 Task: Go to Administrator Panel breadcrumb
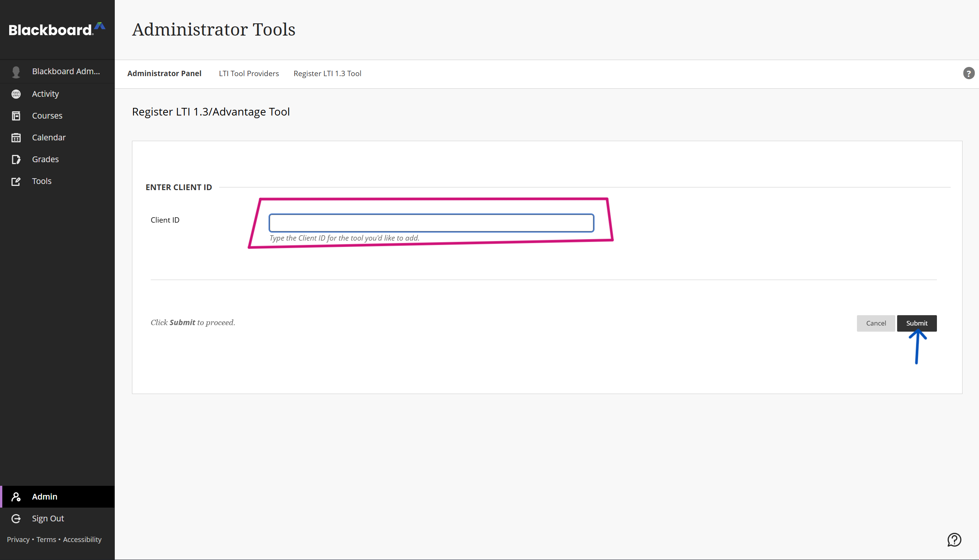coord(164,73)
